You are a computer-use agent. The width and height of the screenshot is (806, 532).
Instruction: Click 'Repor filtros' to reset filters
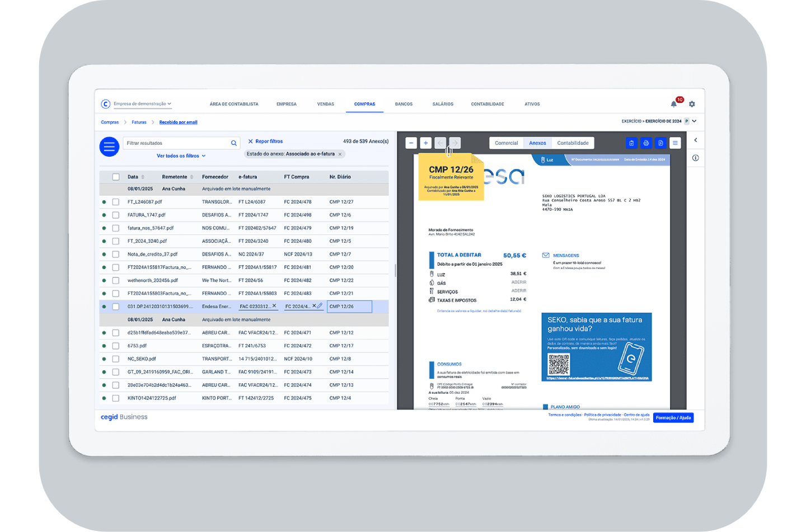tap(265, 142)
